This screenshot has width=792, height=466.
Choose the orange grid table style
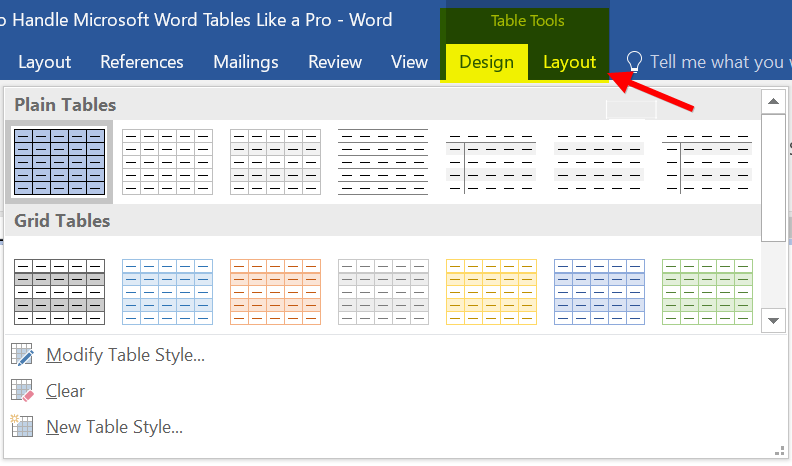coord(275,292)
